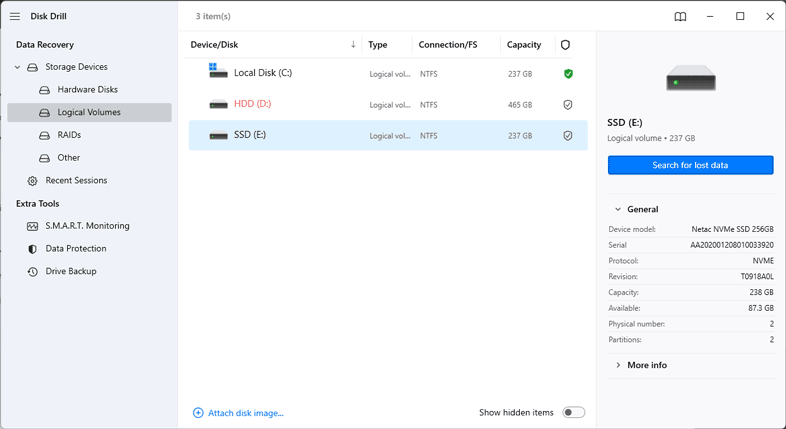Click the Disk Drill app title

(x=48, y=17)
